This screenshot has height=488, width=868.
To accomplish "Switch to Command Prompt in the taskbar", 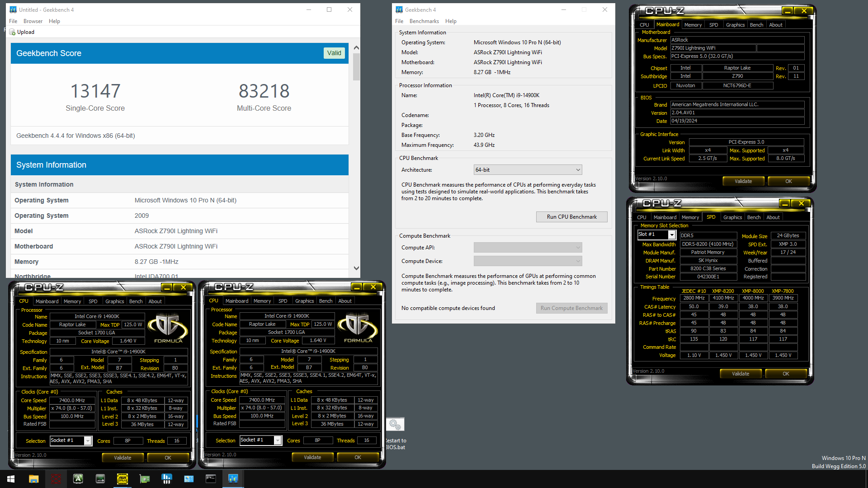I will 211,479.
